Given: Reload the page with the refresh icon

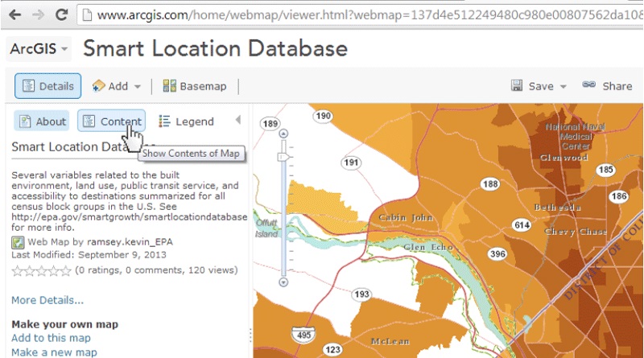Looking at the screenshot, I should point(62,14).
